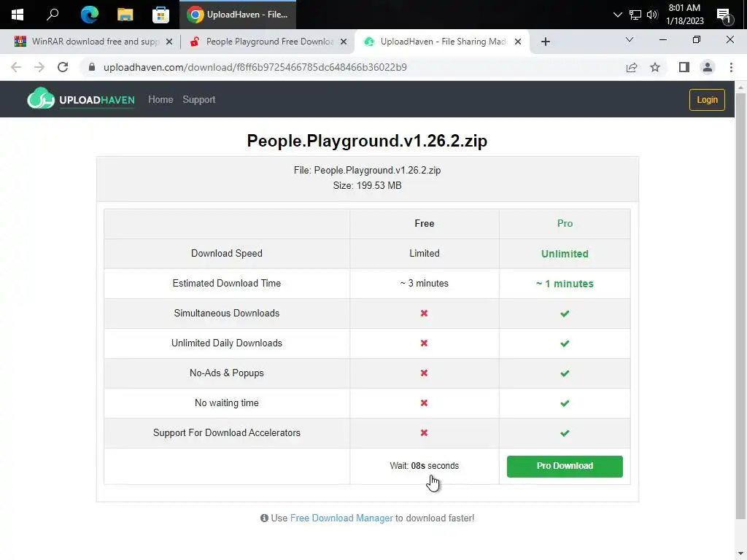This screenshot has width=747, height=560.
Task: View site security lock info
Action: coord(92,67)
